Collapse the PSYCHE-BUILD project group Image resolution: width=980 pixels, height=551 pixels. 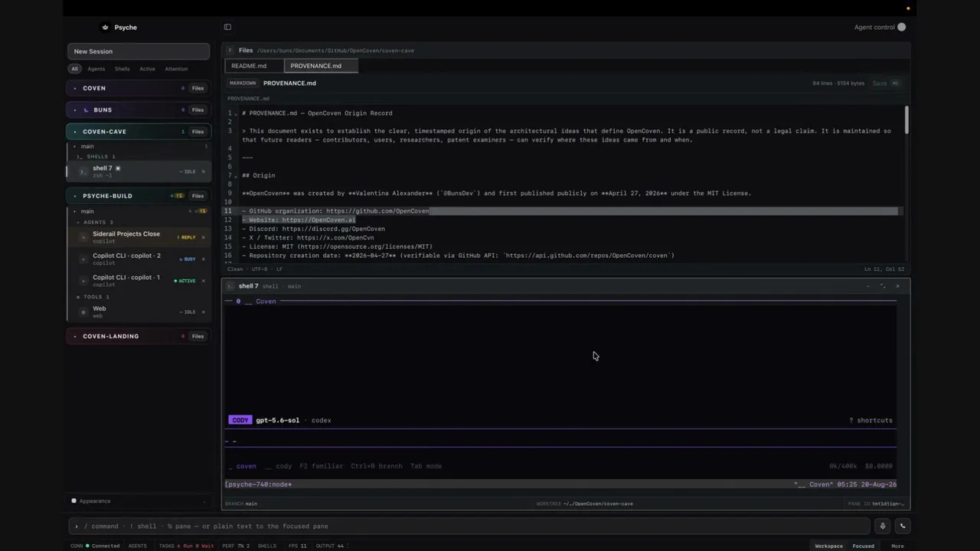tap(75, 196)
